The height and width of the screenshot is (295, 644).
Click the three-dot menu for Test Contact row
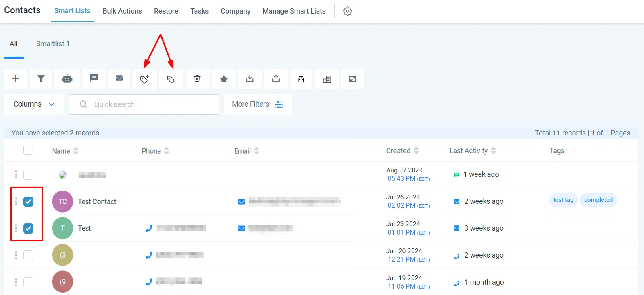pos(16,201)
